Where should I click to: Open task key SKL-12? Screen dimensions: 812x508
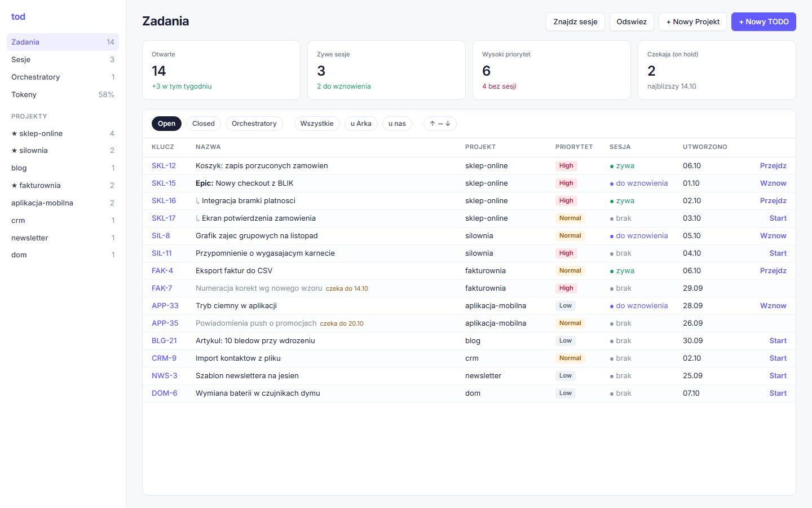click(164, 165)
